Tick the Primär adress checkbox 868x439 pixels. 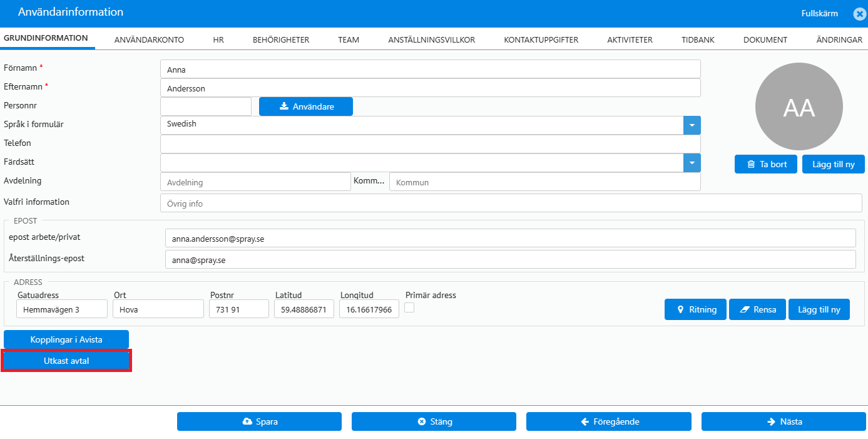409,307
